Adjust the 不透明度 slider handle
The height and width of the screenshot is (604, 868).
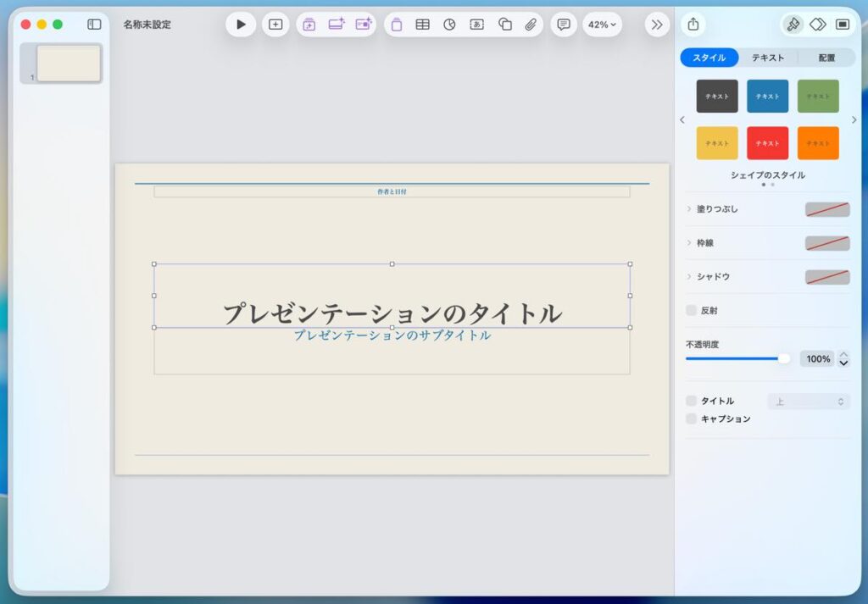[784, 359]
